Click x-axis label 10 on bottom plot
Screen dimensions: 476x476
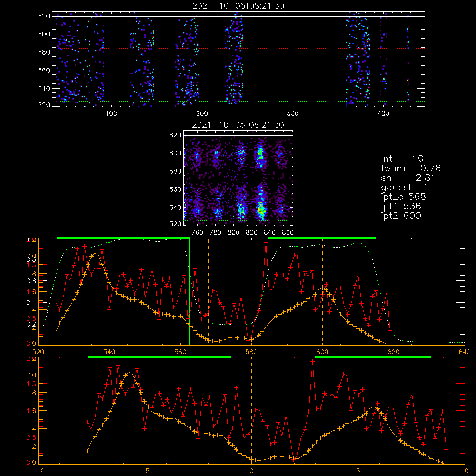click(465, 471)
